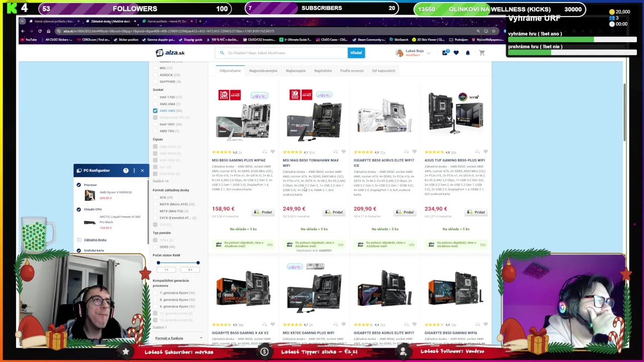Check 7. generácia Ryzen filter
The image size is (644, 362).
tap(155, 293)
